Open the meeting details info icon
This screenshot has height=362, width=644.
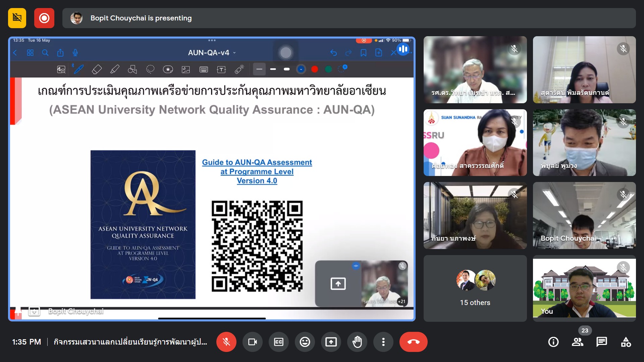tap(553, 342)
